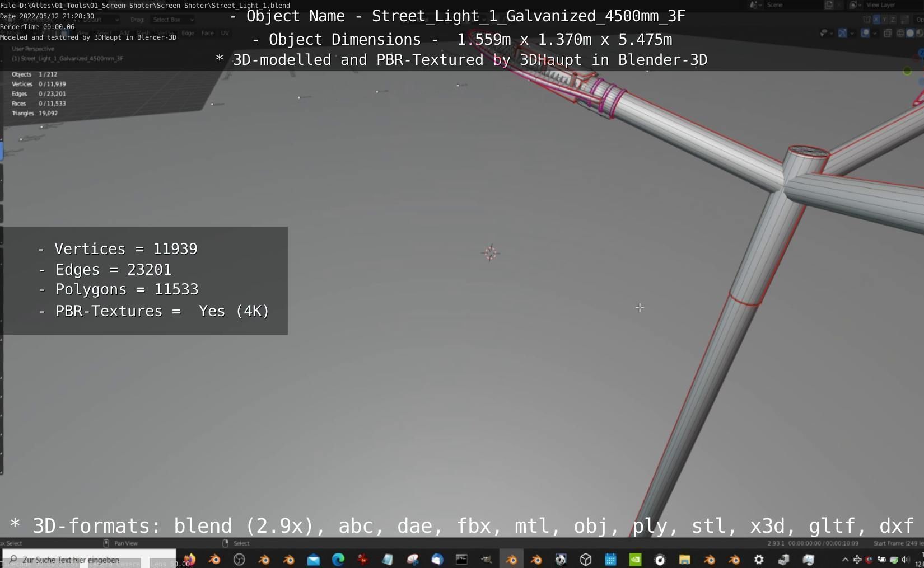The image size is (924, 568).
Task: Toggle viewport overlays button
Action: point(865,33)
